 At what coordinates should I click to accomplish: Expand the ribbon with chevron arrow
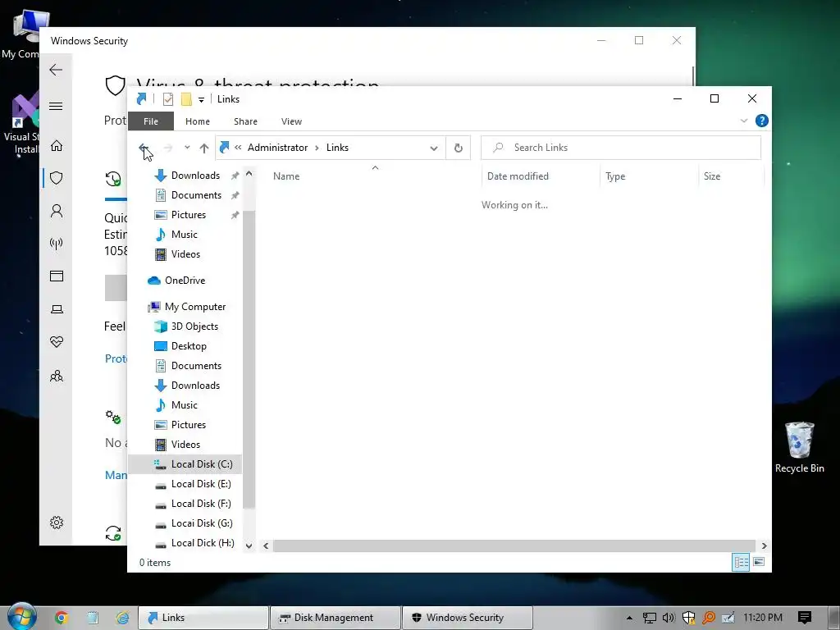(743, 121)
